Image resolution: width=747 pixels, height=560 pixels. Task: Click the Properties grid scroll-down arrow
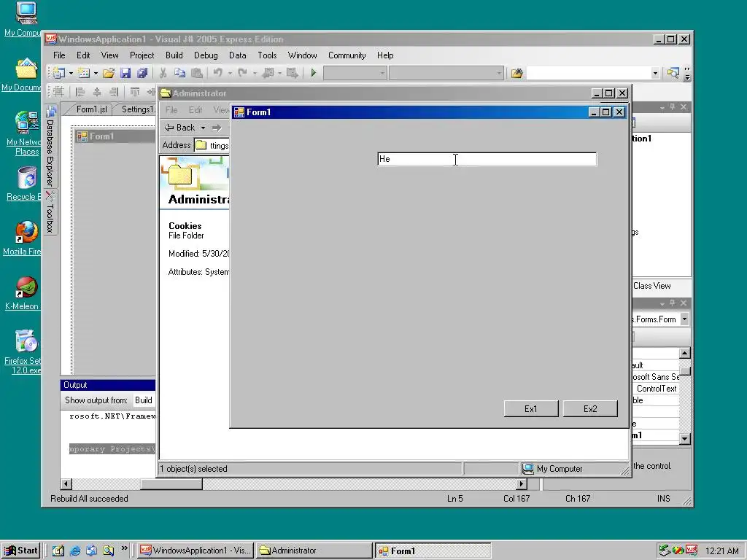pyautogui.click(x=684, y=438)
